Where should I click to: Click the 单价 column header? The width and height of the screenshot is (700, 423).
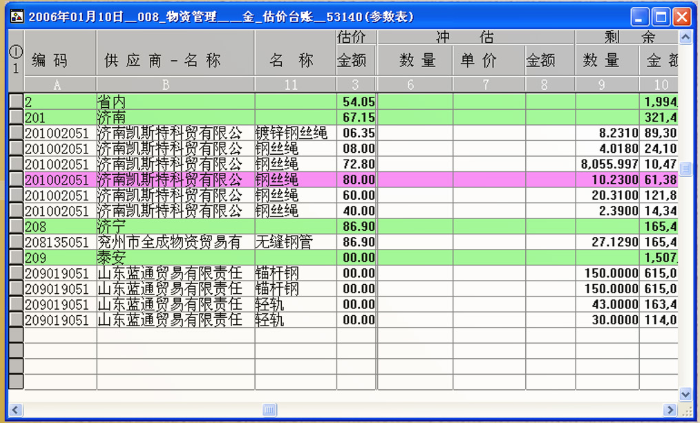(x=488, y=60)
